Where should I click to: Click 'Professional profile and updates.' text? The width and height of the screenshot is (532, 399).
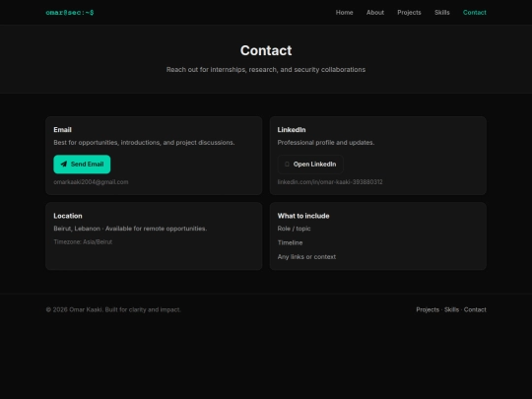pos(326,143)
